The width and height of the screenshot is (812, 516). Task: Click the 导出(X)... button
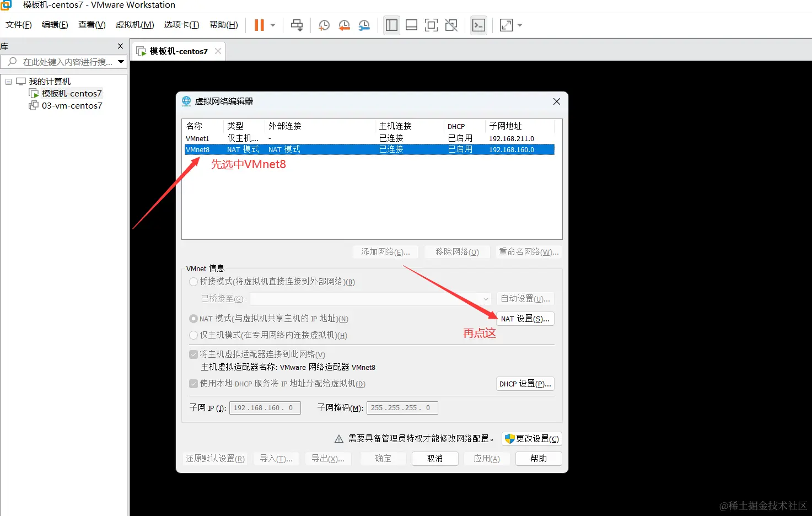328,459
